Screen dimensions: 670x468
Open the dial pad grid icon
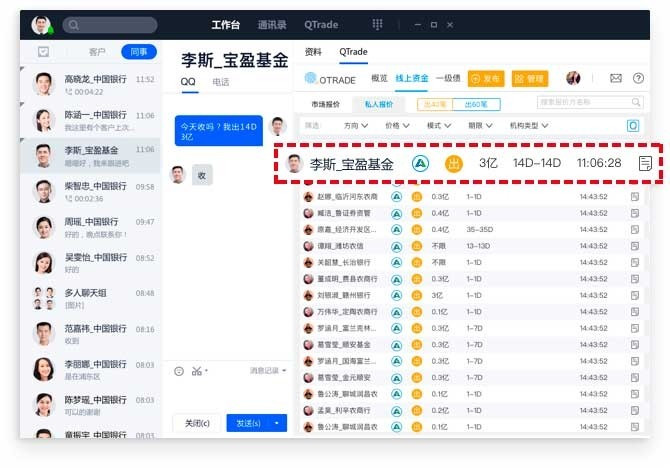(x=377, y=25)
